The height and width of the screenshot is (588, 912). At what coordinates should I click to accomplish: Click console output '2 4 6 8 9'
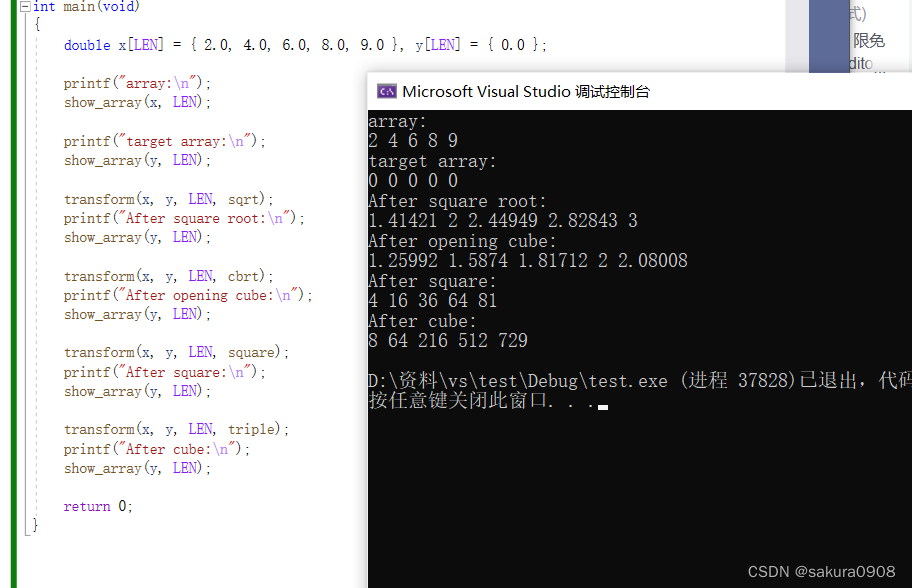(414, 141)
